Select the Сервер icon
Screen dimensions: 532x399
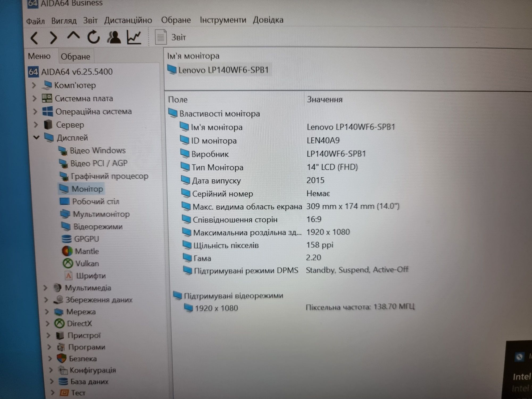tap(48, 124)
